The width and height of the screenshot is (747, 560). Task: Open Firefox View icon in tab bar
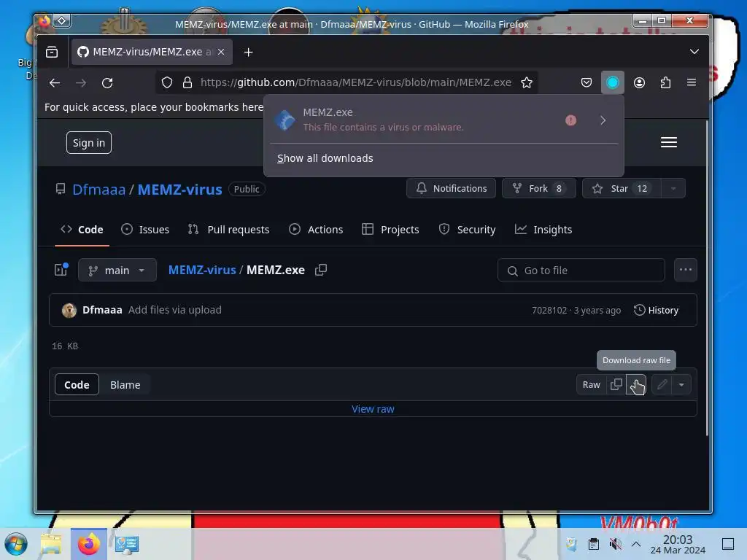coord(52,52)
